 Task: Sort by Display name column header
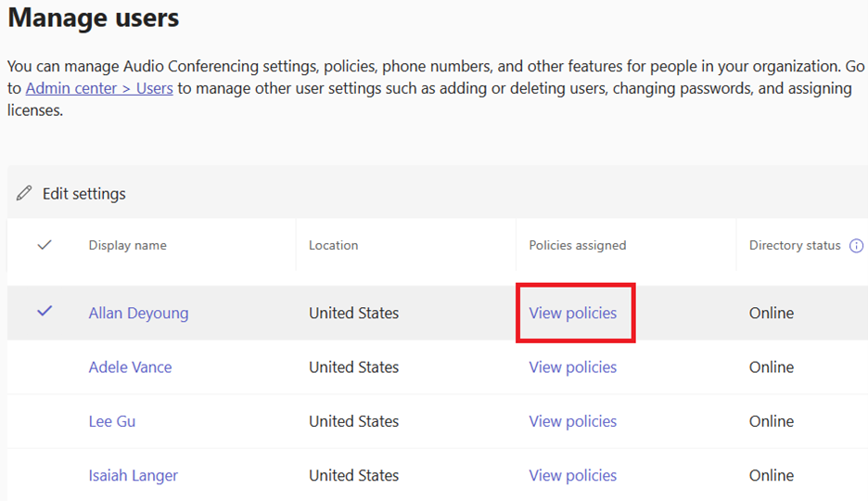(128, 246)
